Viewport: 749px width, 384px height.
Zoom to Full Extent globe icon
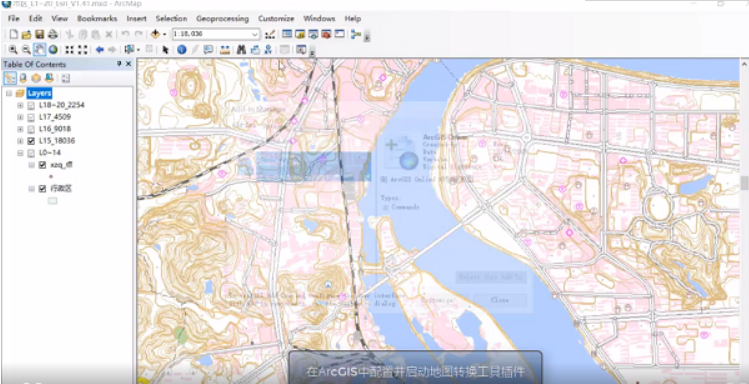tap(53, 49)
